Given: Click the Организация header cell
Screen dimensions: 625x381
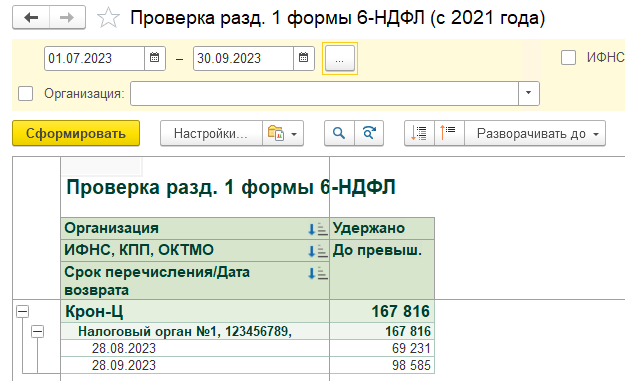Looking at the screenshot, I should pyautogui.click(x=195, y=228).
